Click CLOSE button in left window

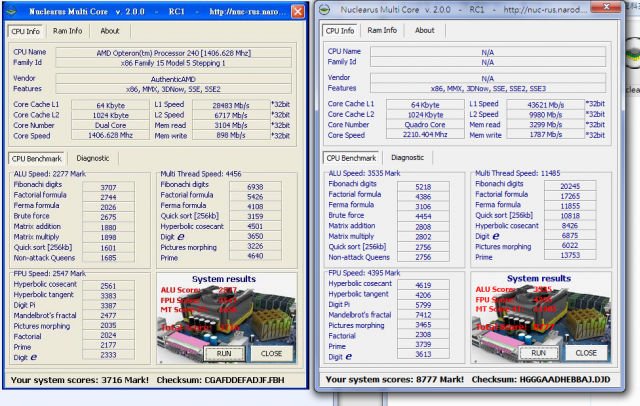coord(271,354)
